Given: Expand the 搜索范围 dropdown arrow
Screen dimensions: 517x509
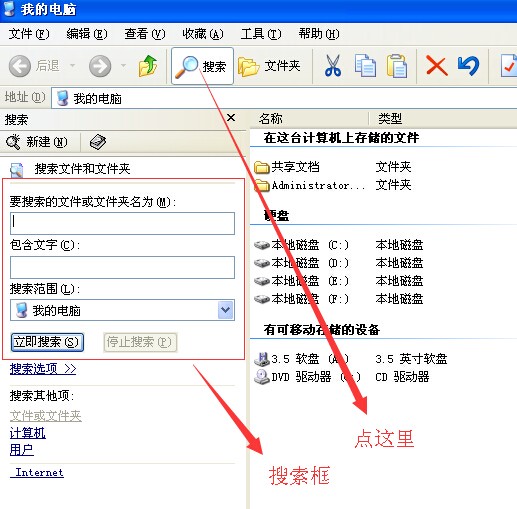Looking at the screenshot, I should tap(226, 310).
